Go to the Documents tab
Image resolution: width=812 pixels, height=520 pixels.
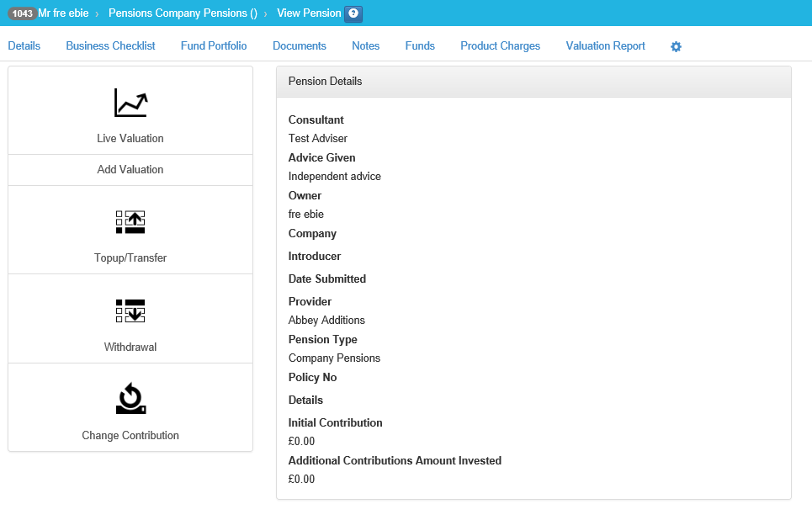(x=300, y=46)
